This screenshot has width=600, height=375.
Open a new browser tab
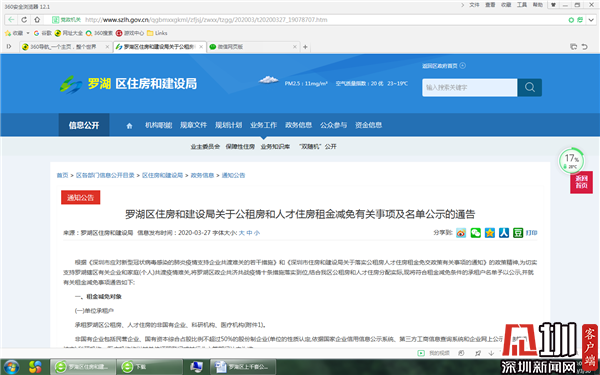pos(305,47)
